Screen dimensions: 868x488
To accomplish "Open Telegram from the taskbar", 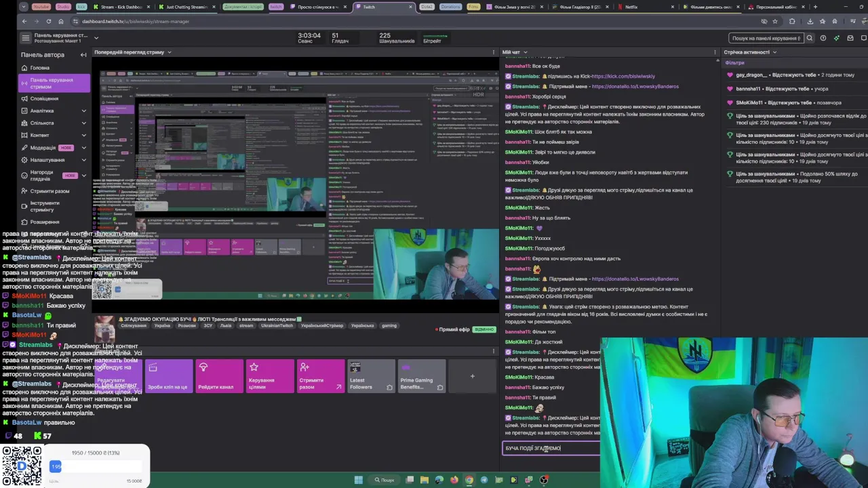I will [x=484, y=480].
